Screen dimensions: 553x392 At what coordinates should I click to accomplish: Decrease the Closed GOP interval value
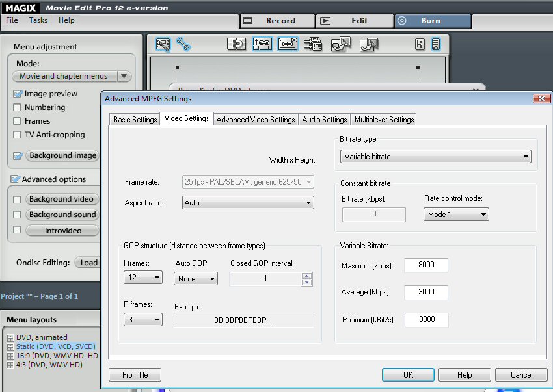(x=307, y=282)
